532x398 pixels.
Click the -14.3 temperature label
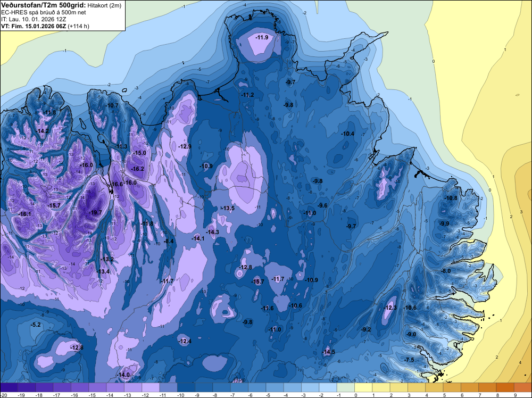coord(213,233)
